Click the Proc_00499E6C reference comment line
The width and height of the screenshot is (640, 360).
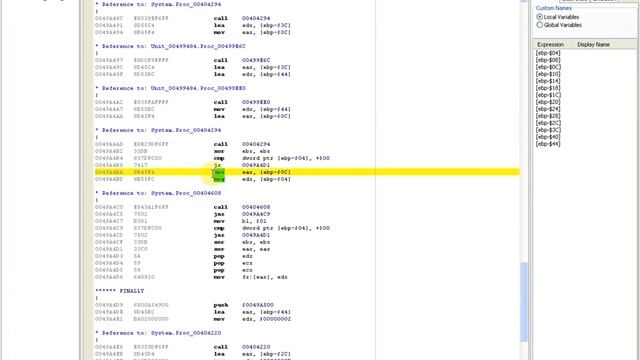click(170, 46)
